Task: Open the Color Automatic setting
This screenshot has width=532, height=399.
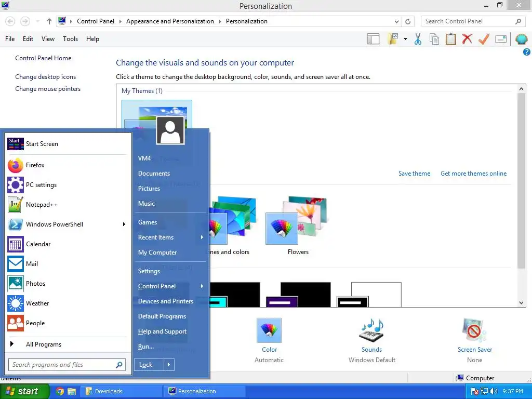Action: (x=269, y=340)
